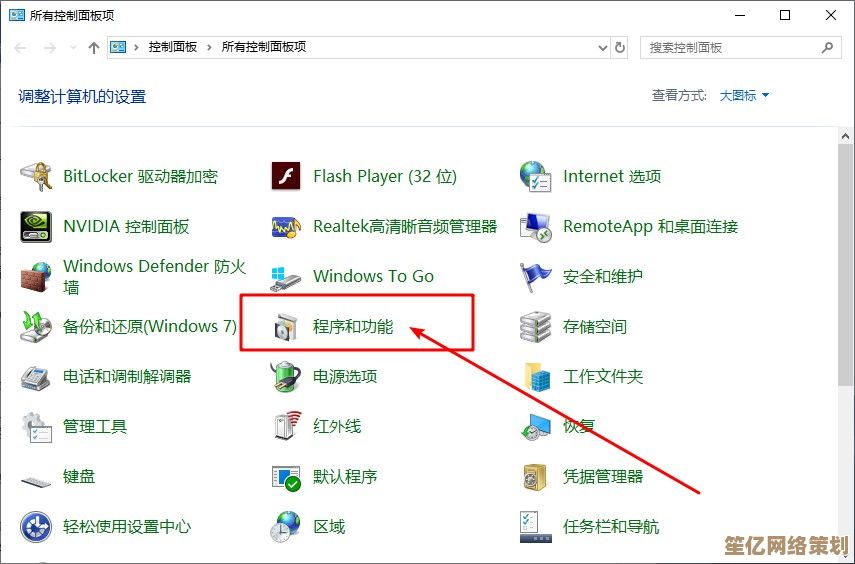This screenshot has height=564, width=855.
Task: Select 控制面板 in the address breadcrumb
Action: [x=173, y=47]
